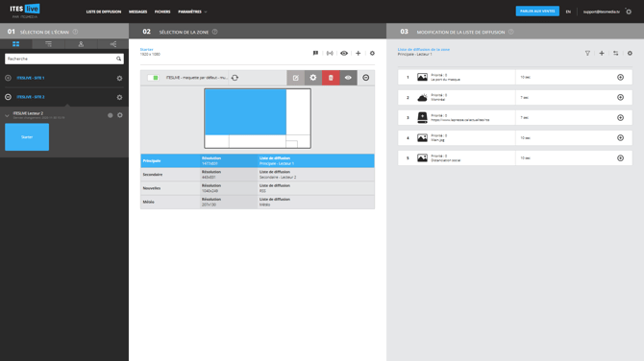The width and height of the screenshot is (644, 361).
Task: Switch to grid view tab in screen selection
Action: point(16,44)
